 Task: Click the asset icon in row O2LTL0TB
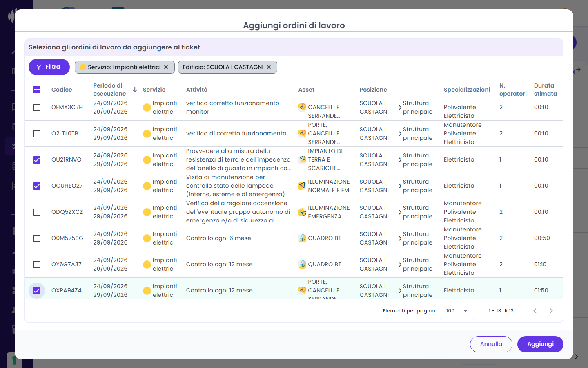click(302, 133)
